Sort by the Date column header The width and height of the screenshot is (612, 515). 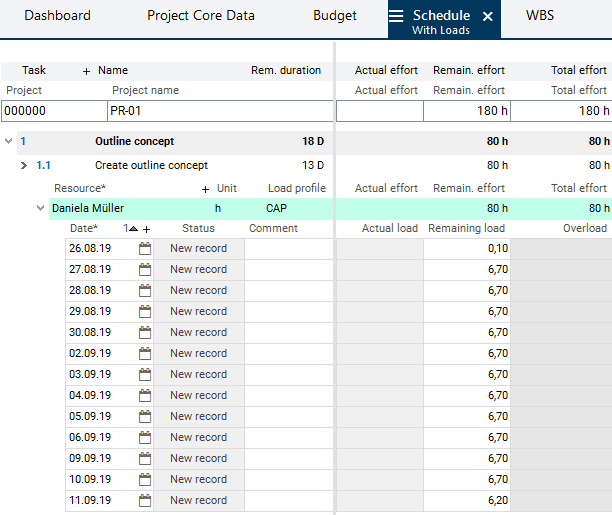pyautogui.click(x=83, y=229)
